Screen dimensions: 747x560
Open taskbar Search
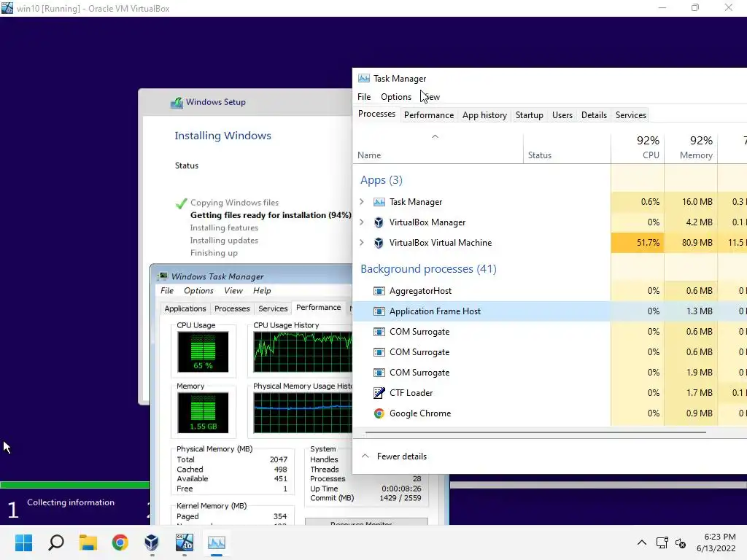click(x=56, y=542)
